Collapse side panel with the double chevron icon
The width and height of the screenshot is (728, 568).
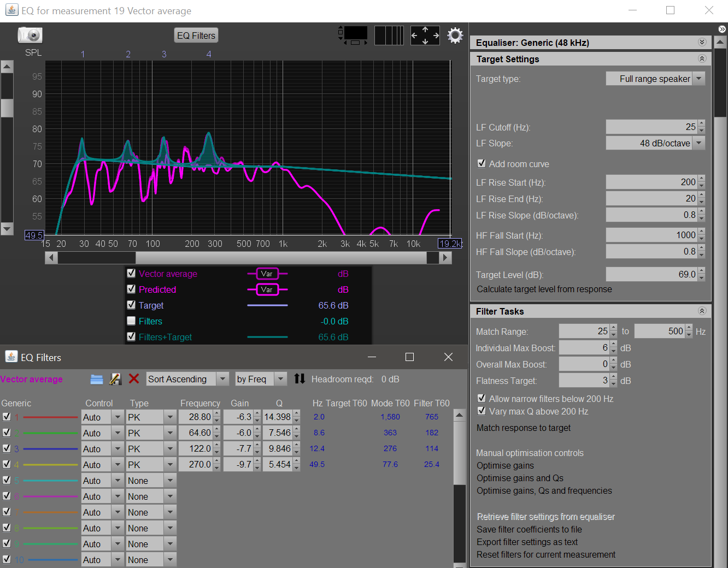point(722,29)
